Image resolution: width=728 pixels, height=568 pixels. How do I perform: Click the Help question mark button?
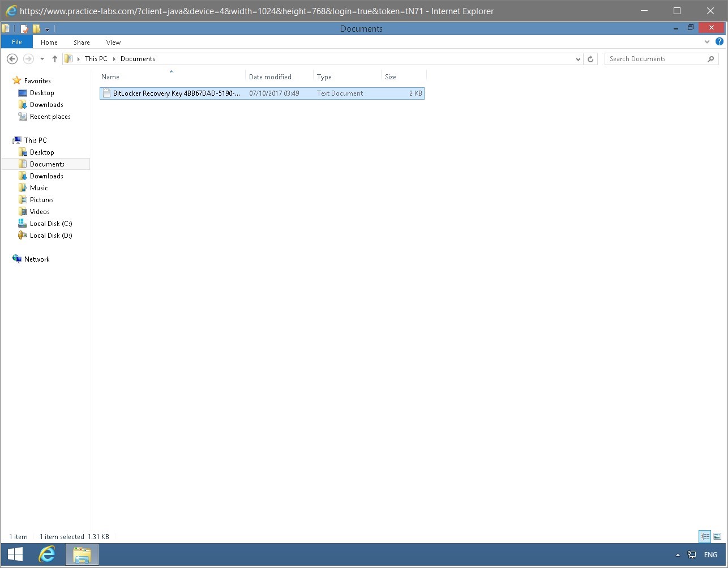point(720,41)
